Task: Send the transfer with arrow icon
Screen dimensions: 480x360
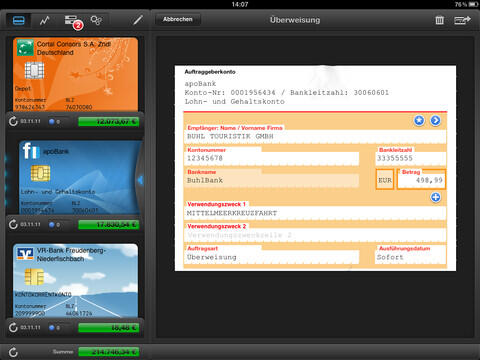Action: [x=462, y=20]
